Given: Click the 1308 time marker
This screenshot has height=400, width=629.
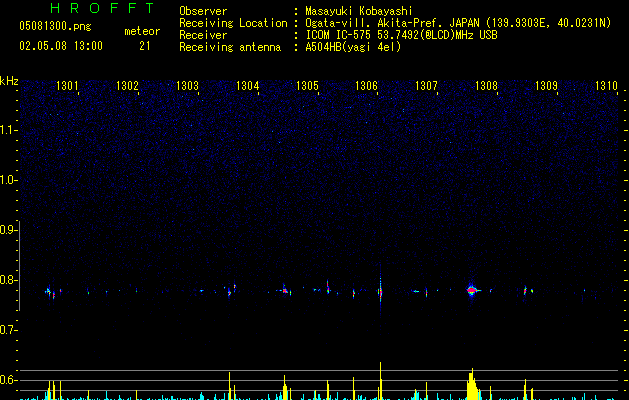Looking at the screenshot, I should (486, 86).
